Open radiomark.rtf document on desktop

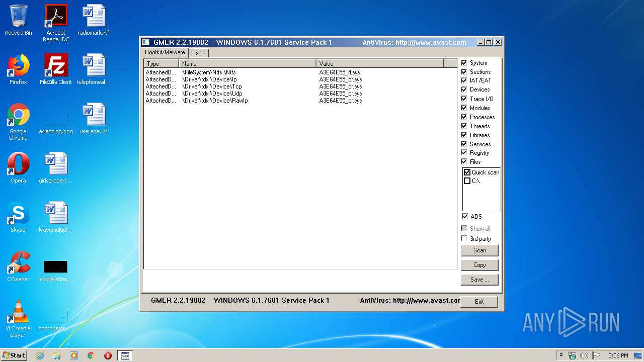pyautogui.click(x=94, y=20)
